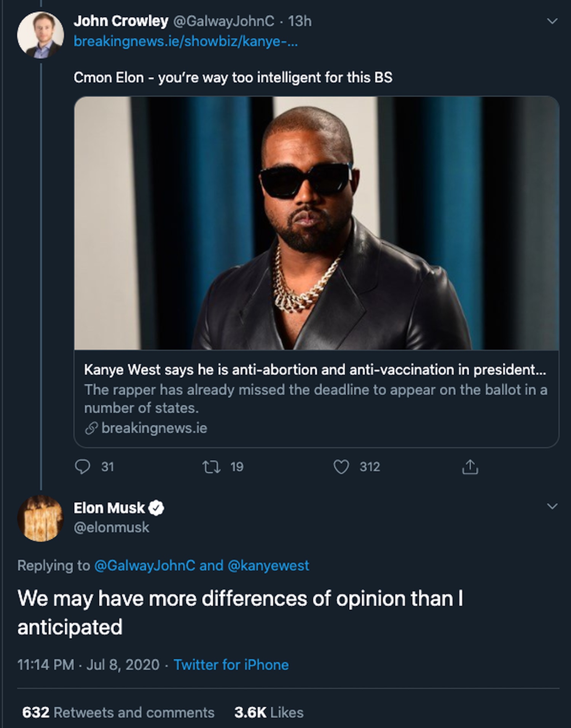This screenshot has height=728, width=571.
Task: Open John Crowley's profile picture
Action: (x=40, y=35)
